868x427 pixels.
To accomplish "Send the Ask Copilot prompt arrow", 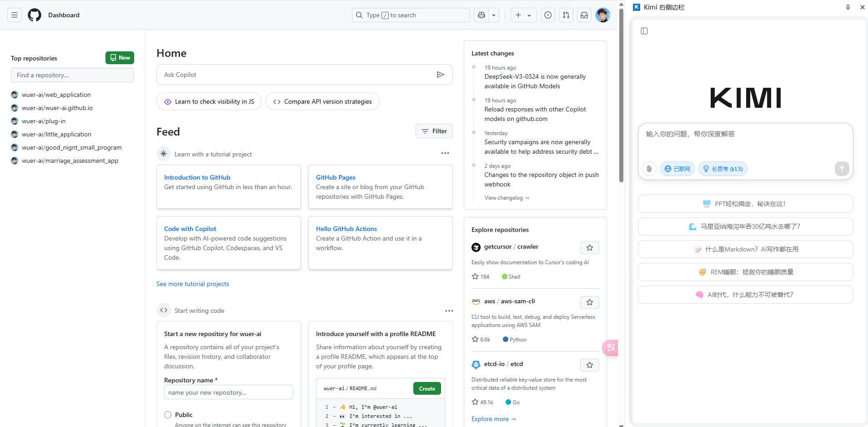I will point(440,75).
